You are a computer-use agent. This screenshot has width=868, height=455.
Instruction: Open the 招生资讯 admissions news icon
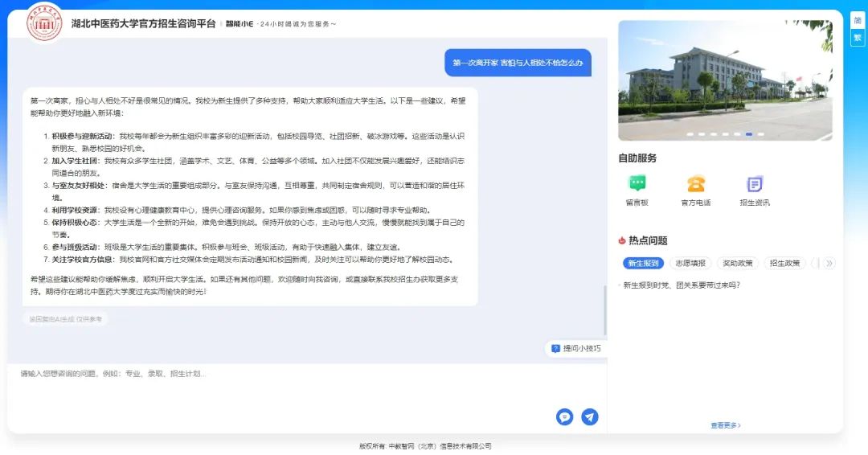[754, 184]
